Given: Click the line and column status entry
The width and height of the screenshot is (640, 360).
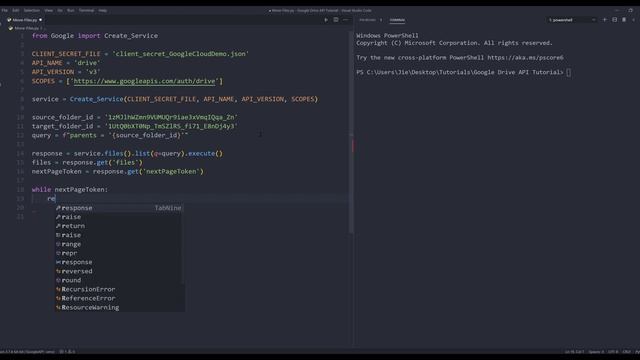Looking at the screenshot, I should pyautogui.click(x=575, y=351).
